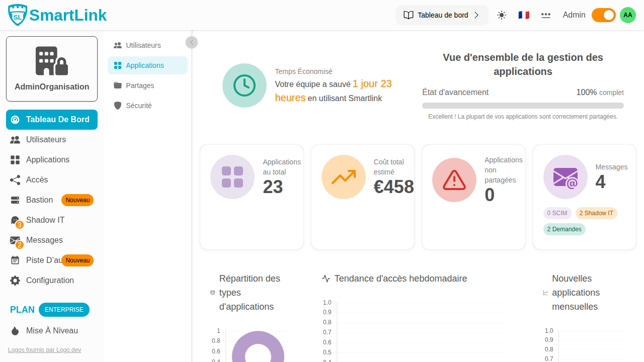Open Shadow IT via its flame icon
Image resolution: width=644 pixels, height=362 pixels.
(x=15, y=220)
